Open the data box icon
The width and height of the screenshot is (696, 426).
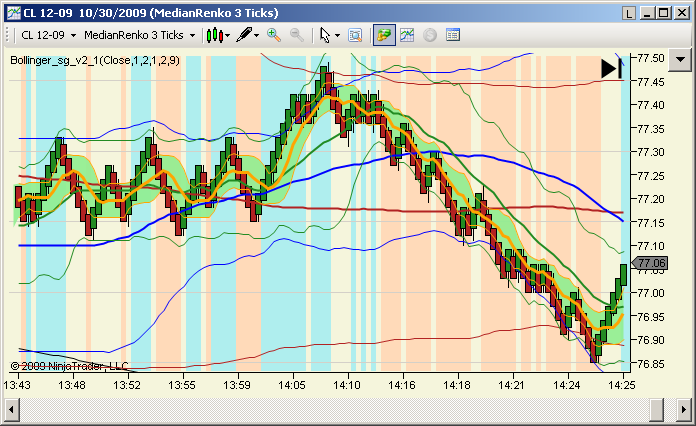[355, 35]
